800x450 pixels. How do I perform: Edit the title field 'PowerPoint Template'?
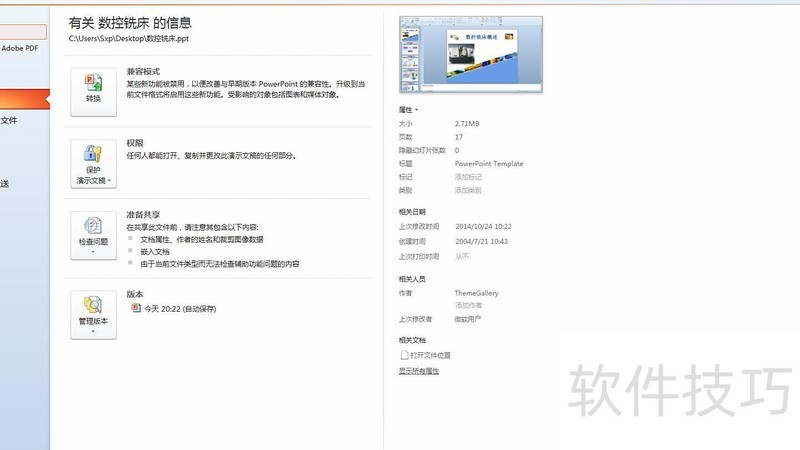(489, 163)
